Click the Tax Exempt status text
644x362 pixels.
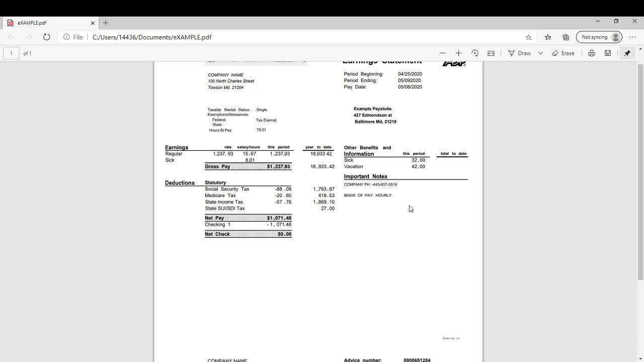tap(266, 120)
